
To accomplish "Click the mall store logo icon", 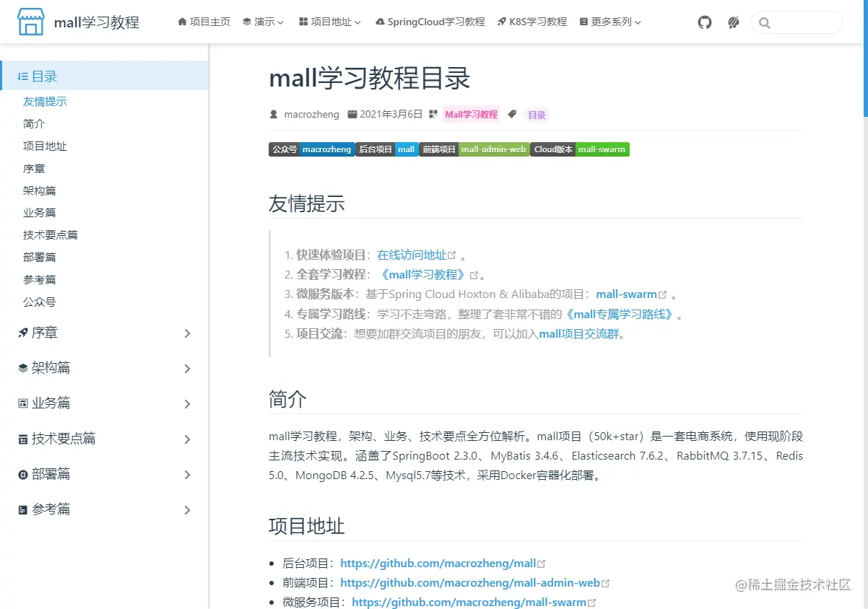I will tap(31, 22).
